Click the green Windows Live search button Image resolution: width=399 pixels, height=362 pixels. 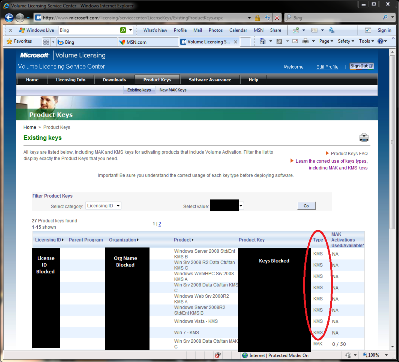[123, 30]
